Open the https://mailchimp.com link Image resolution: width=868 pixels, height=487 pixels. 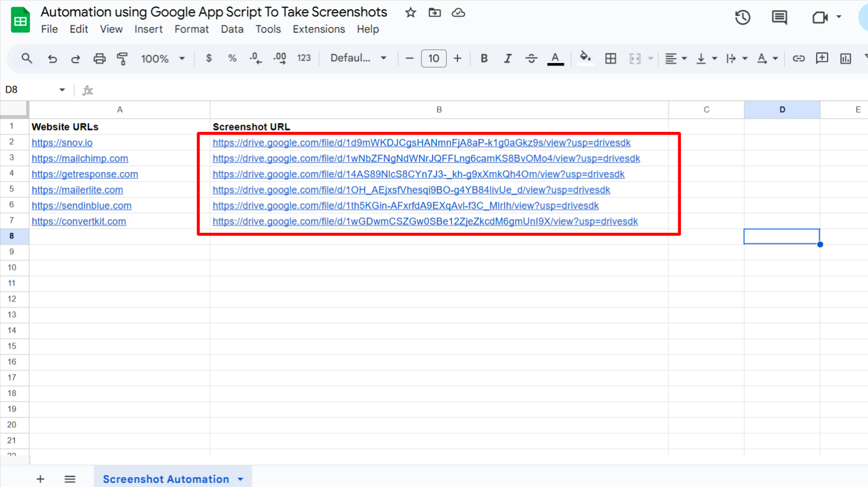coord(80,159)
